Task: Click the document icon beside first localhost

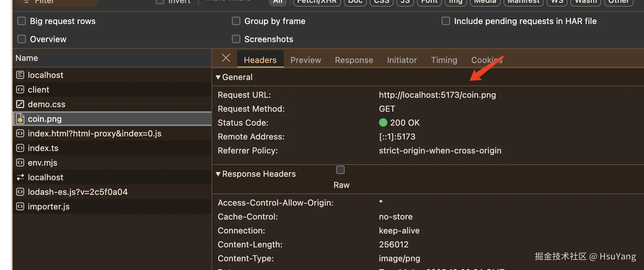Action: pos(20,75)
